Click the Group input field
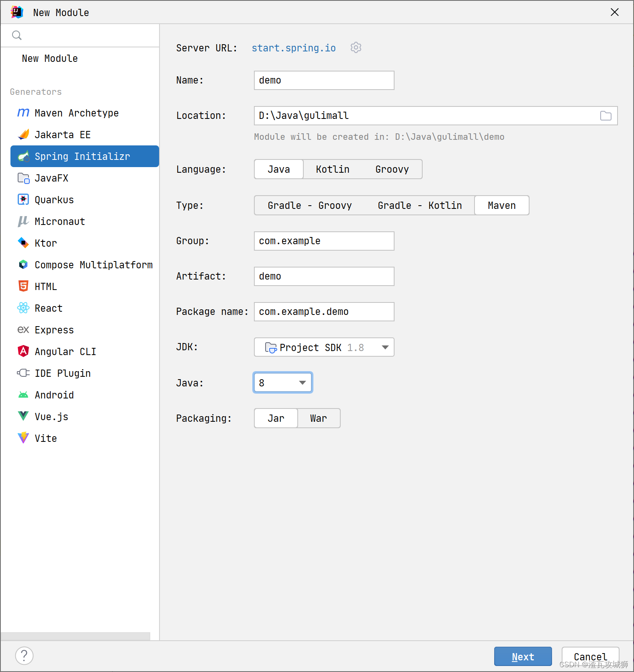Screen dimensions: 634x672 pyautogui.click(x=324, y=241)
